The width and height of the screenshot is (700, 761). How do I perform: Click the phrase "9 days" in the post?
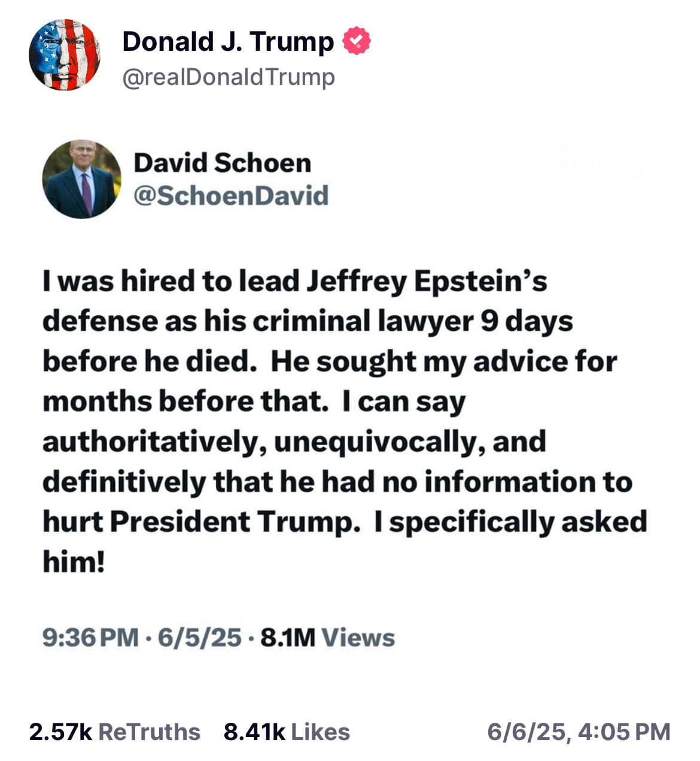(x=526, y=321)
